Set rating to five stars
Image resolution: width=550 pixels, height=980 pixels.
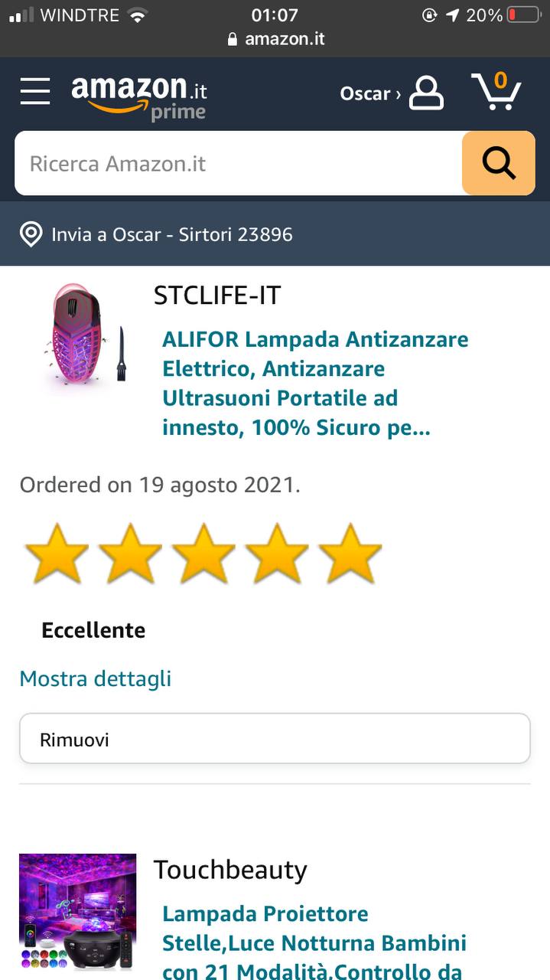(350, 554)
